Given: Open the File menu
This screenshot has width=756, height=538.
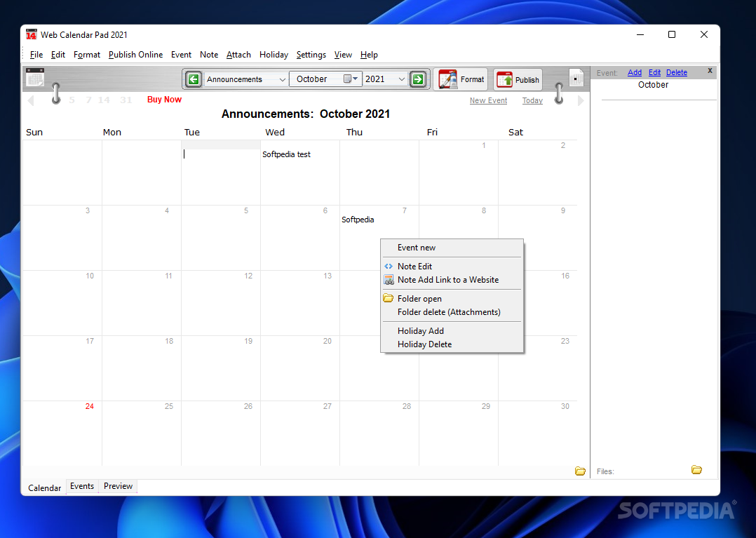Looking at the screenshot, I should [x=36, y=55].
